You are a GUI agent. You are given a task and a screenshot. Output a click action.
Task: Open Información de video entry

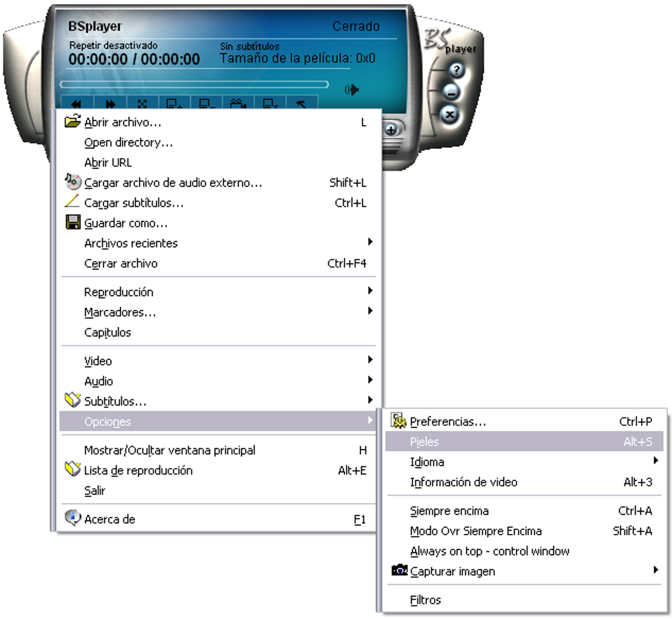[524, 482]
